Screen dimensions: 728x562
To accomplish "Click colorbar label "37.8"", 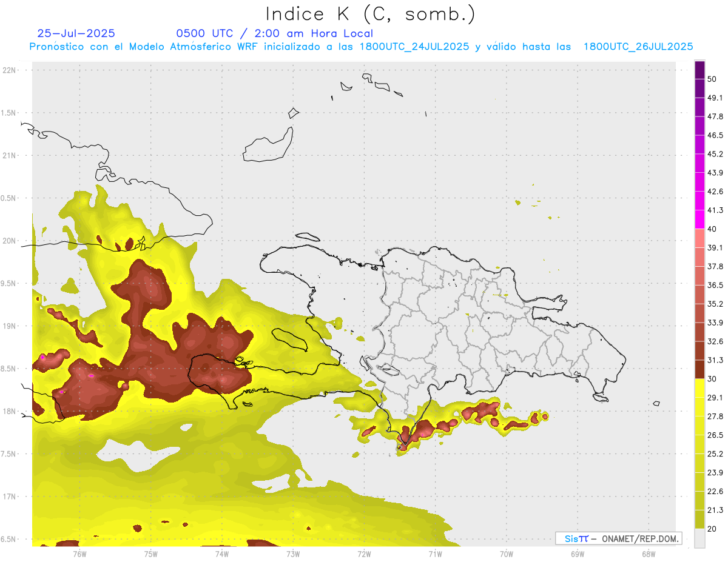I will (715, 267).
